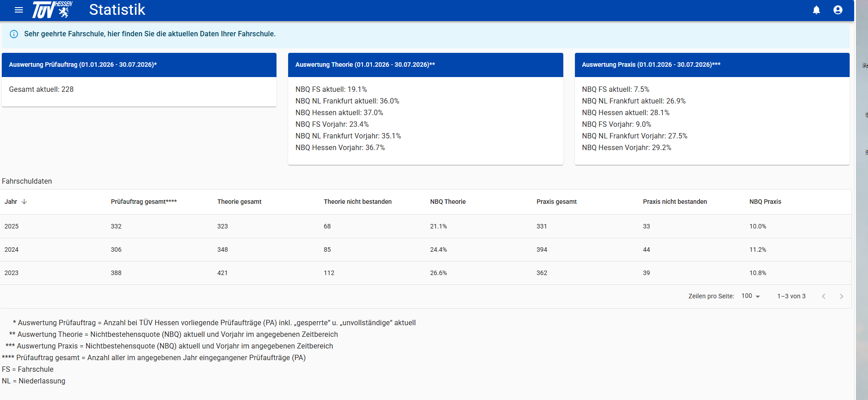Click the Auswertung Prüfauftrag card header

point(139,65)
